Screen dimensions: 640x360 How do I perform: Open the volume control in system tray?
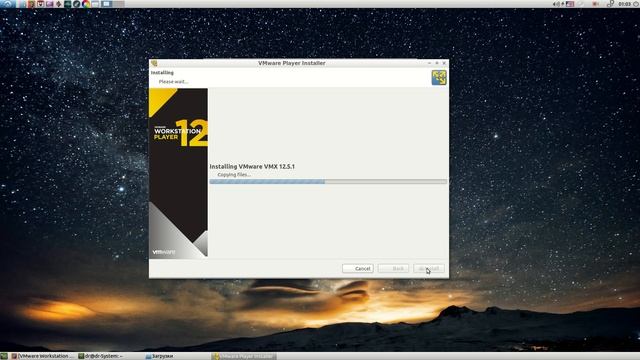point(556,4)
